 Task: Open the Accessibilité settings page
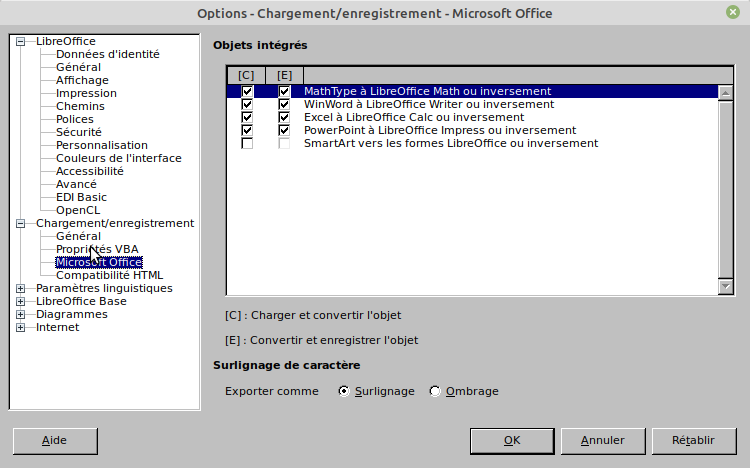tap(89, 171)
